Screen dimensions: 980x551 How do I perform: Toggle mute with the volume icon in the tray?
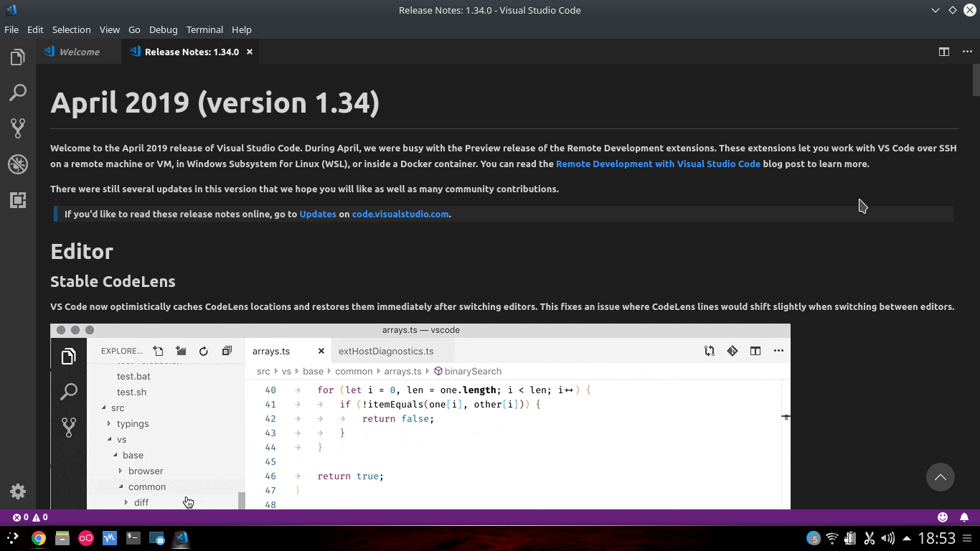887,538
